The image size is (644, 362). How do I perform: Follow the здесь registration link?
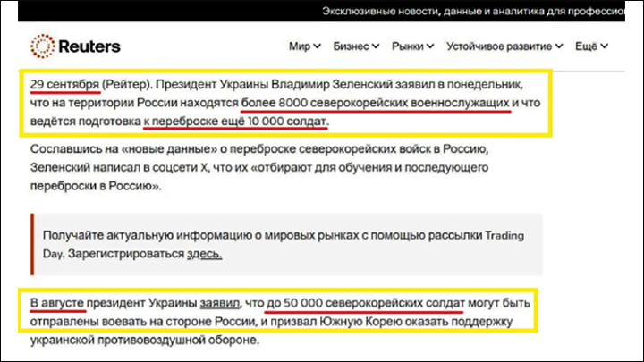click(204, 254)
